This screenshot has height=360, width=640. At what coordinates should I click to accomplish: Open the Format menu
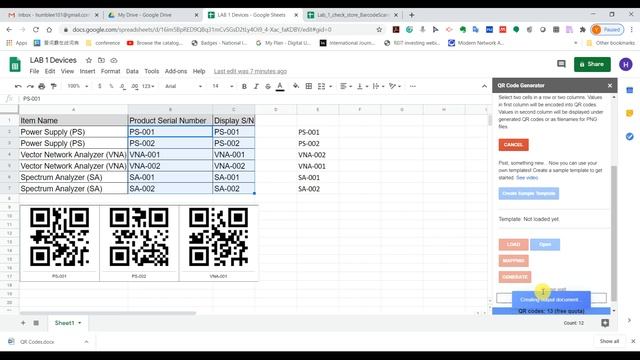pos(110,71)
